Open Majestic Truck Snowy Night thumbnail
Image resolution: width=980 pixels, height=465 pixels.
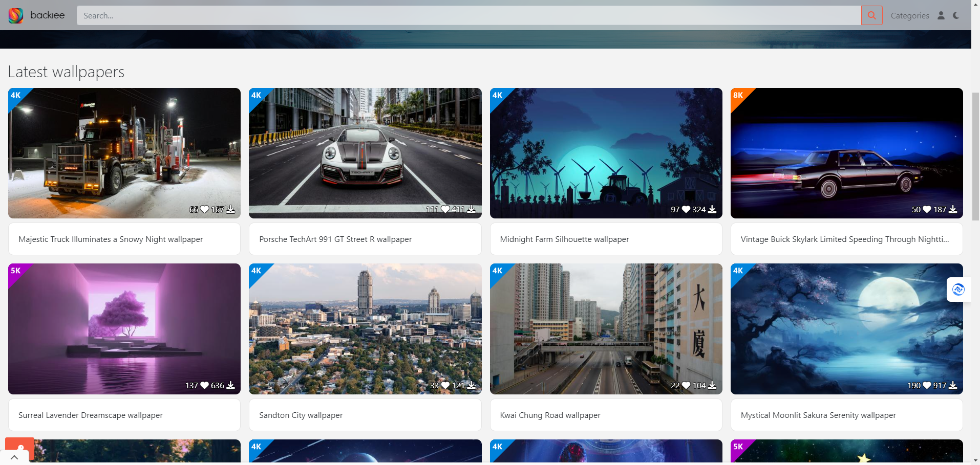124,153
